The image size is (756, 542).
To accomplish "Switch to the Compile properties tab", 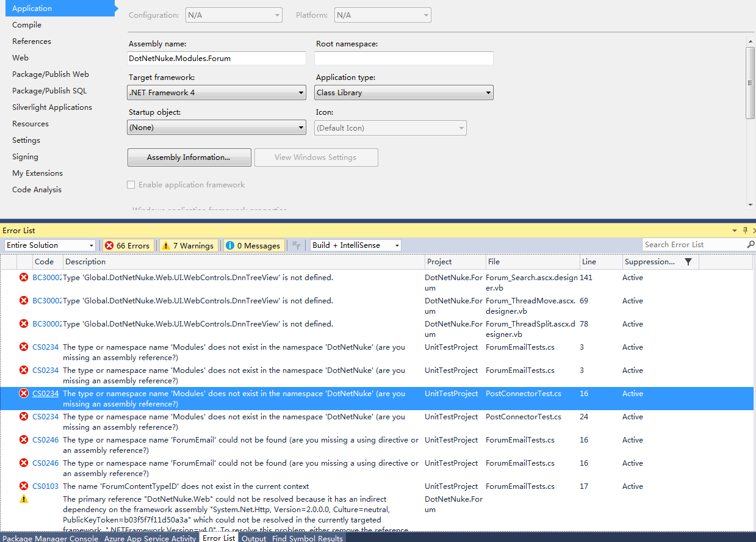I will tap(27, 25).
